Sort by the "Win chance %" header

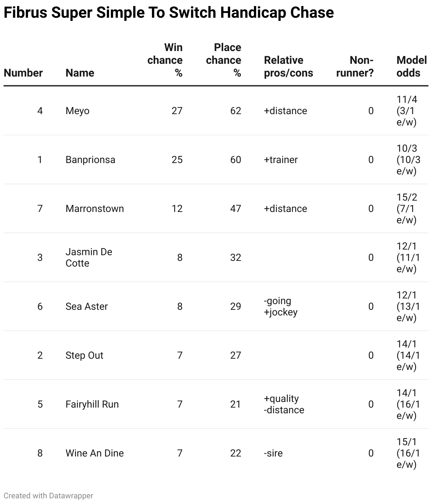(165, 60)
